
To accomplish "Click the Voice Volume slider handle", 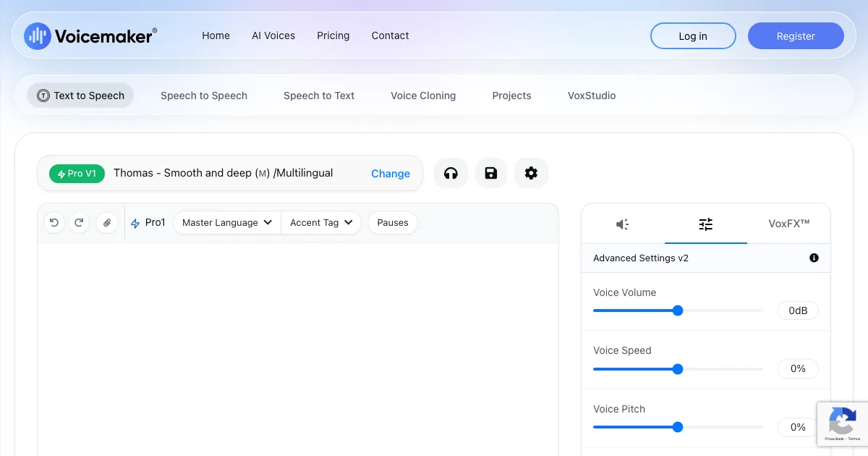I will 678,311.
